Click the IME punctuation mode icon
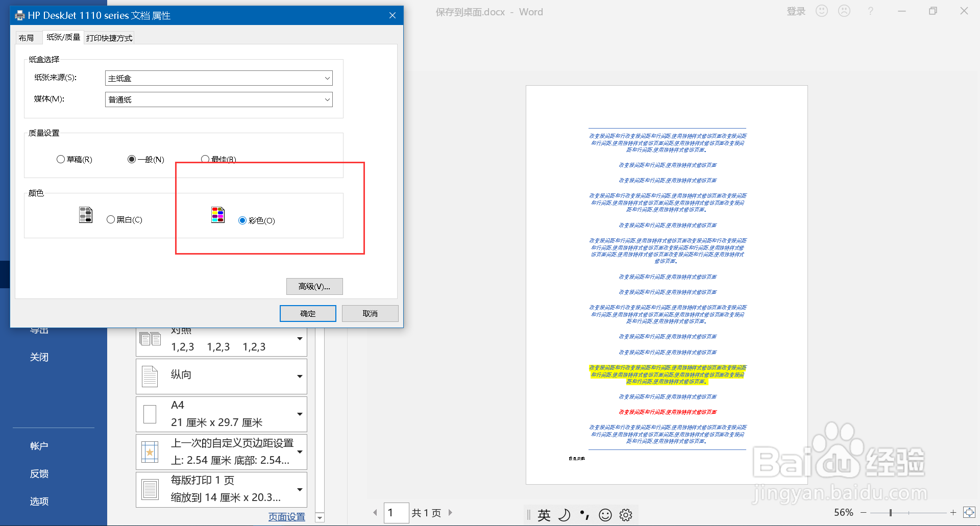Screen dimensions: 980x526 [x=584, y=515]
